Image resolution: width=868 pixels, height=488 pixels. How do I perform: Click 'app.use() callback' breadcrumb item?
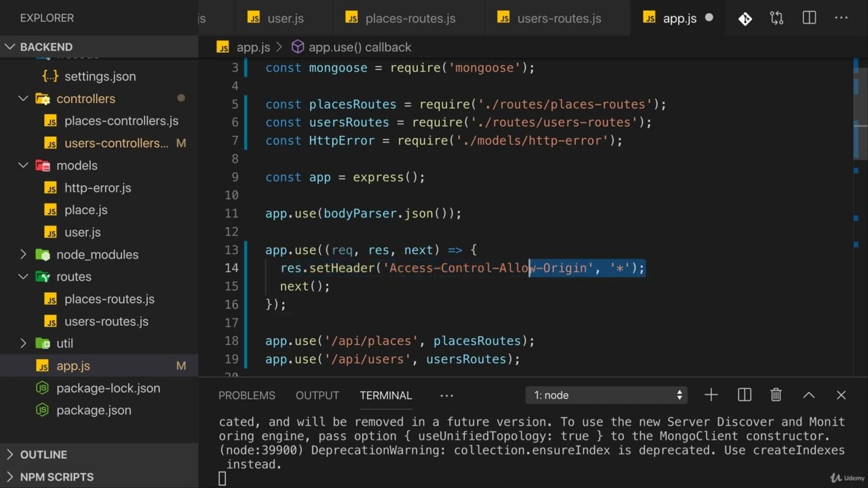(360, 47)
